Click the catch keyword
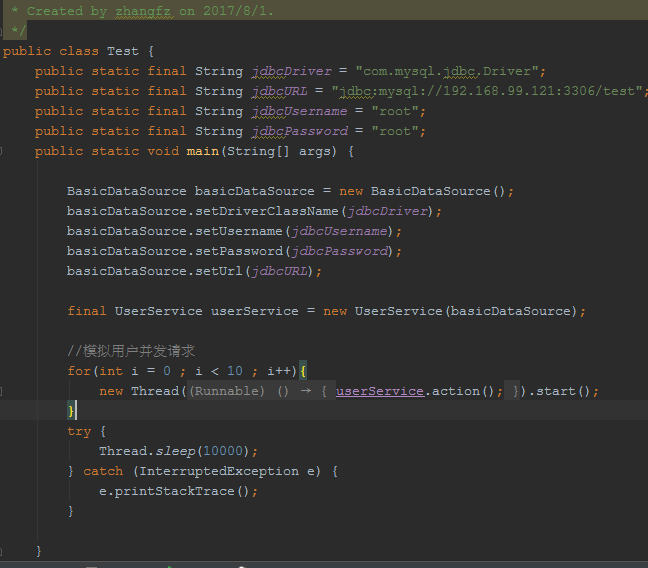This screenshot has width=648, height=568. pos(103,471)
